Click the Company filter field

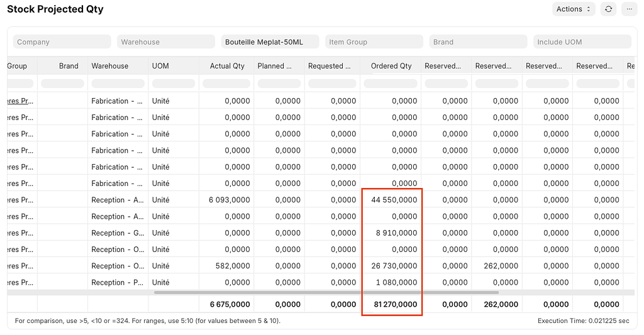[x=62, y=42]
